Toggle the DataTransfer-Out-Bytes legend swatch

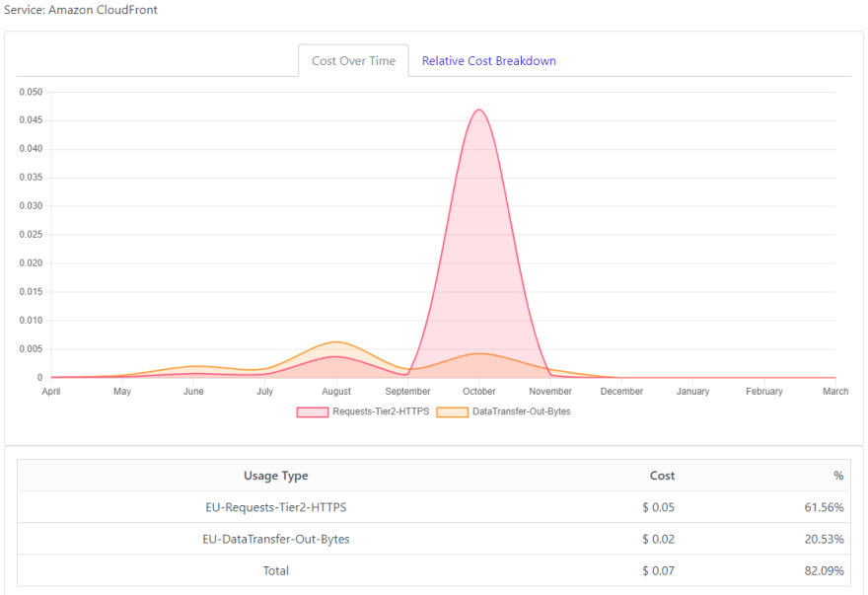coord(453,411)
